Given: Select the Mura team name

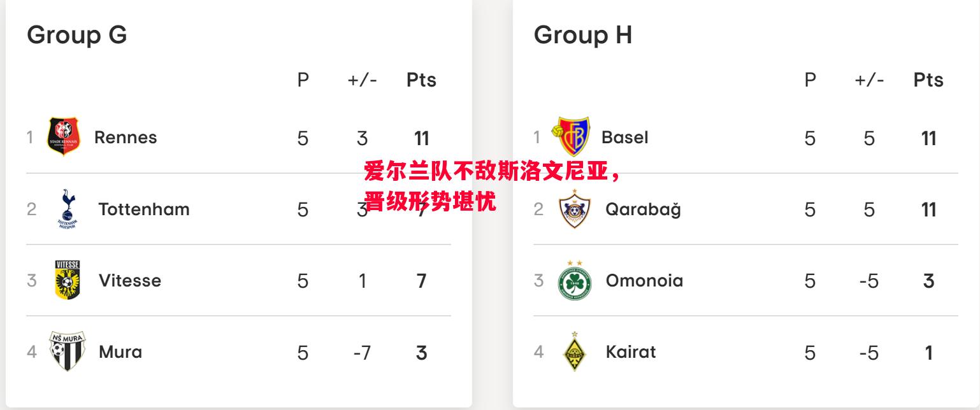Looking at the screenshot, I should tap(120, 351).
